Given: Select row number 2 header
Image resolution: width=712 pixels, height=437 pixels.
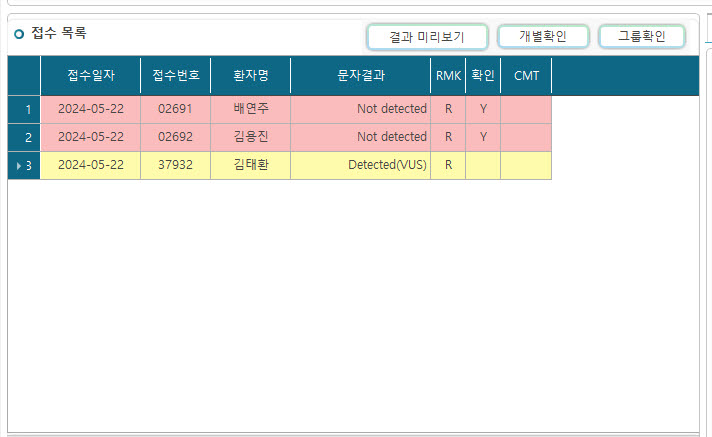Looking at the screenshot, I should pos(24,137).
